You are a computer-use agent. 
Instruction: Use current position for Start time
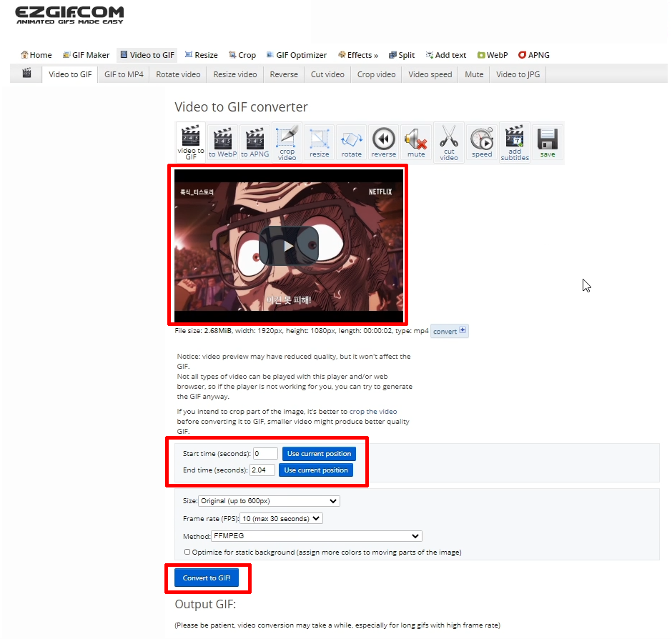click(319, 453)
